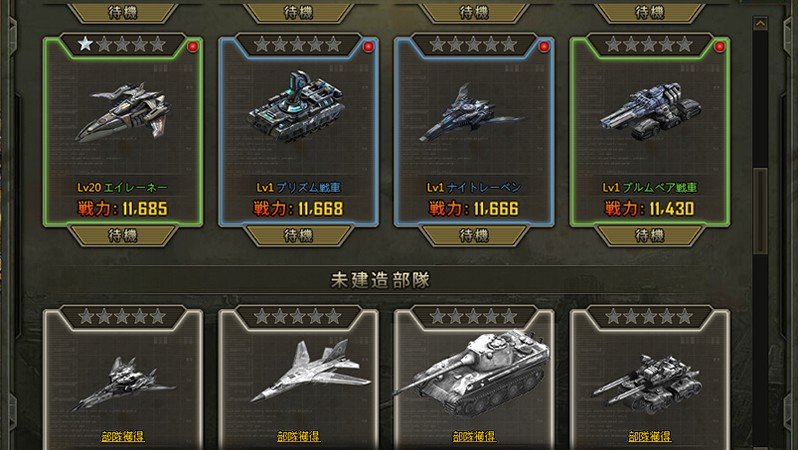The height and width of the screenshot is (450, 800).
Task: Open 部隊獲得 link under the large gray tank
Action: click(474, 437)
